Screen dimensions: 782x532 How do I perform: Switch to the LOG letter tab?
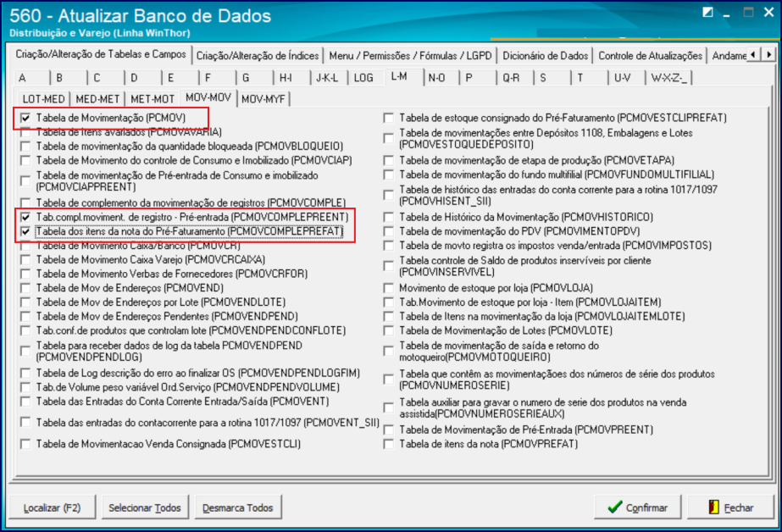tap(366, 78)
